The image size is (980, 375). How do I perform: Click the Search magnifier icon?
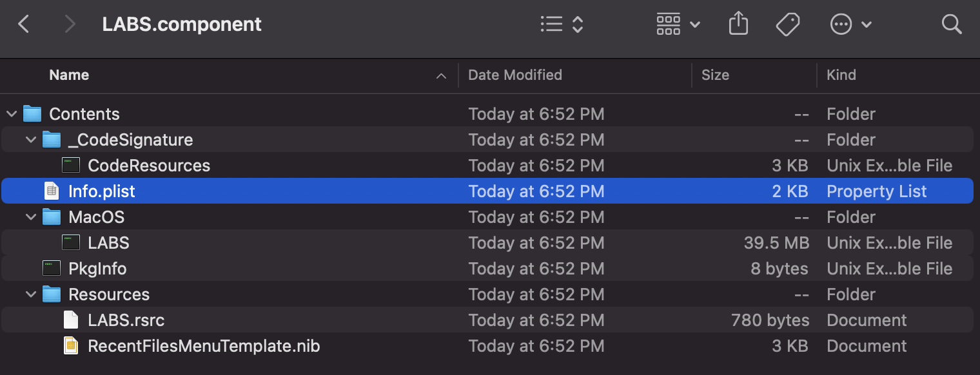(x=951, y=24)
